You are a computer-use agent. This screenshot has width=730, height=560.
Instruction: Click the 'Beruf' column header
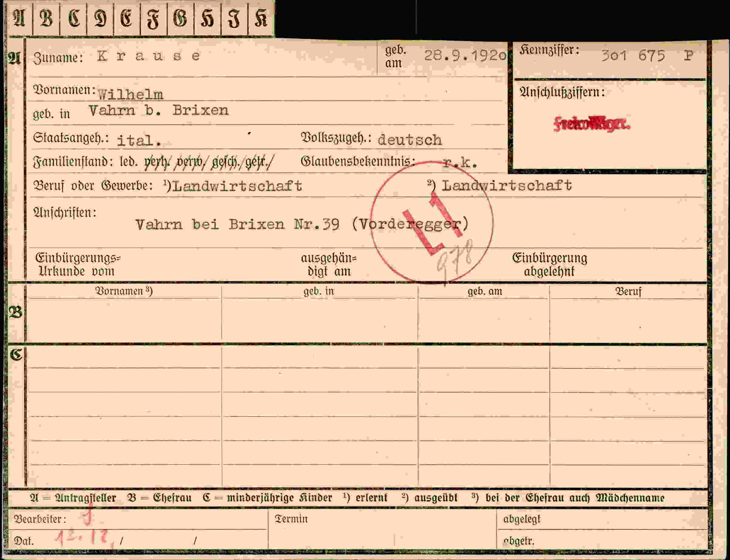point(628,291)
